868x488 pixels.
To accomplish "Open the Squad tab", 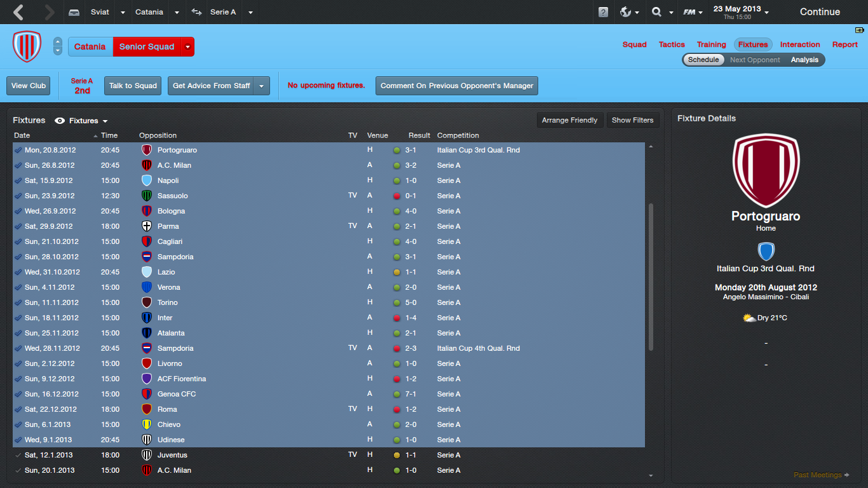I will pyautogui.click(x=634, y=44).
